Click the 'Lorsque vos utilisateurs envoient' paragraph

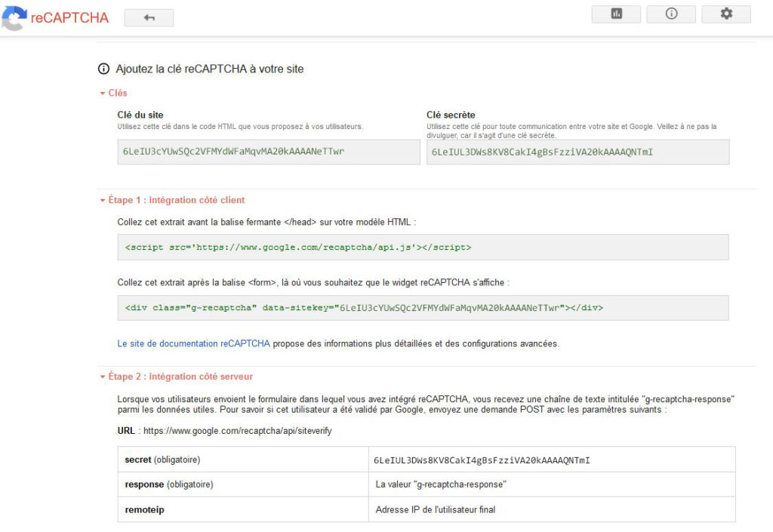pos(426,404)
